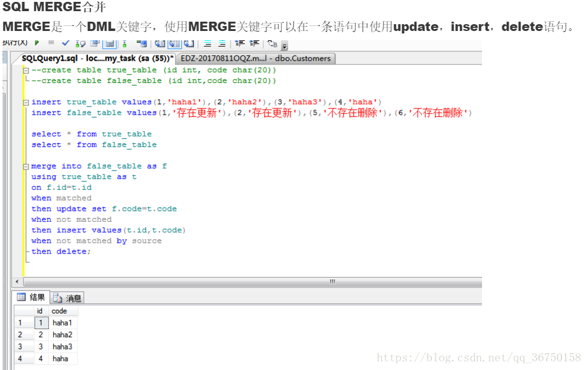Increase indent toolbar icon
Image resolution: width=588 pixels, height=370 pixels.
tap(254, 43)
